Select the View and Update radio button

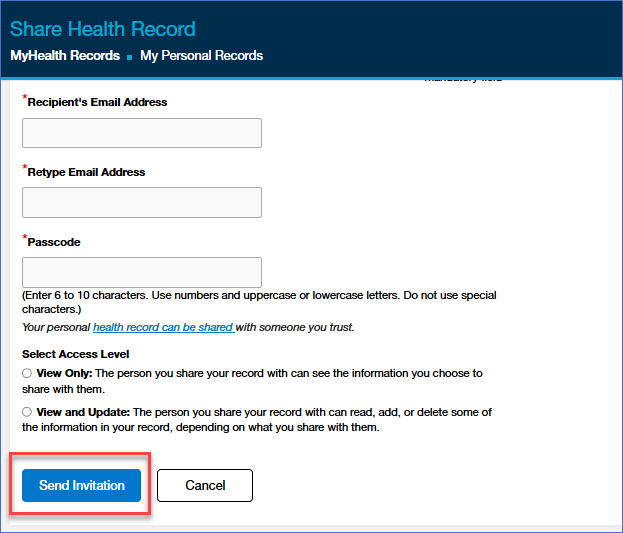click(26, 412)
